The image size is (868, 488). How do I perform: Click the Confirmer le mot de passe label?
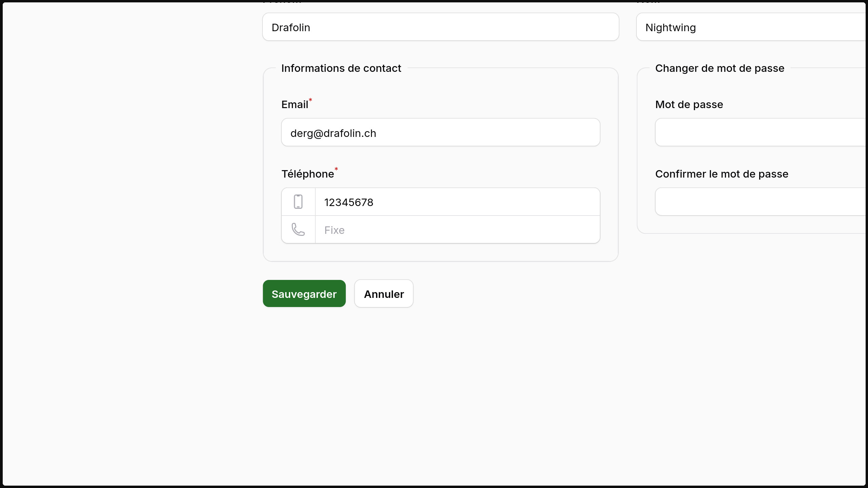(722, 174)
